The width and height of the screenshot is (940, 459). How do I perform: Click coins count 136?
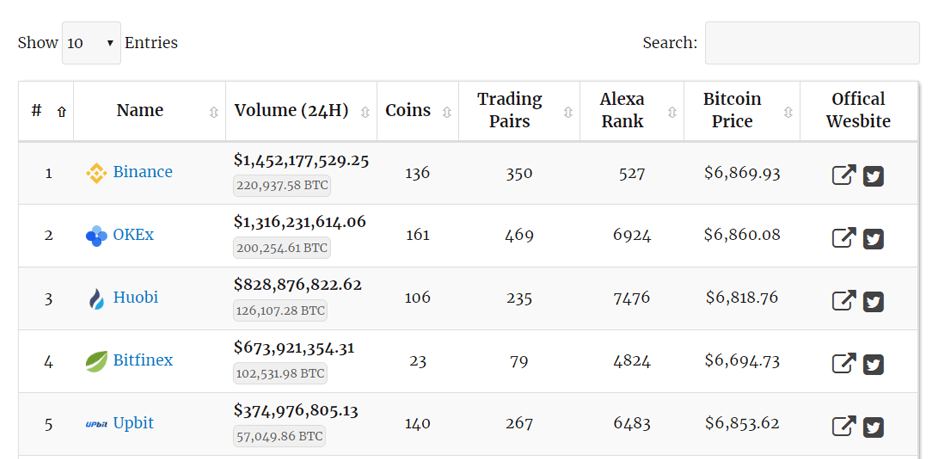[x=417, y=174]
